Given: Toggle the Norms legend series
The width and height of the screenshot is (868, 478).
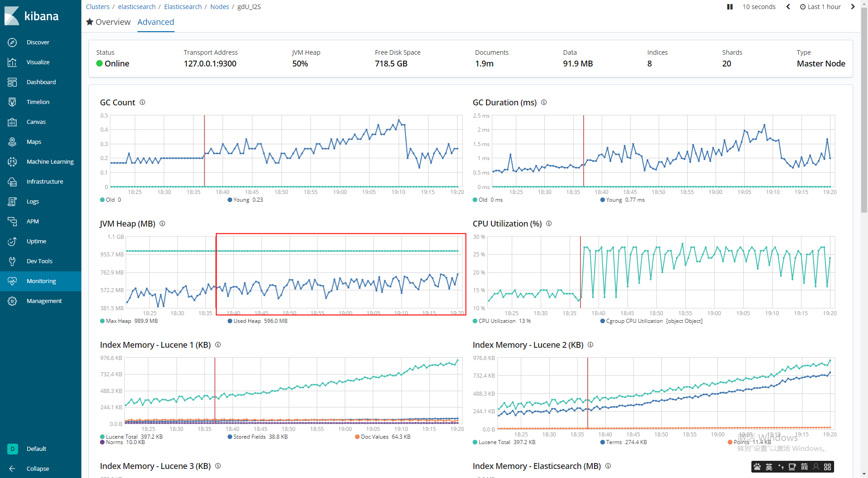Looking at the screenshot, I should tap(123, 442).
